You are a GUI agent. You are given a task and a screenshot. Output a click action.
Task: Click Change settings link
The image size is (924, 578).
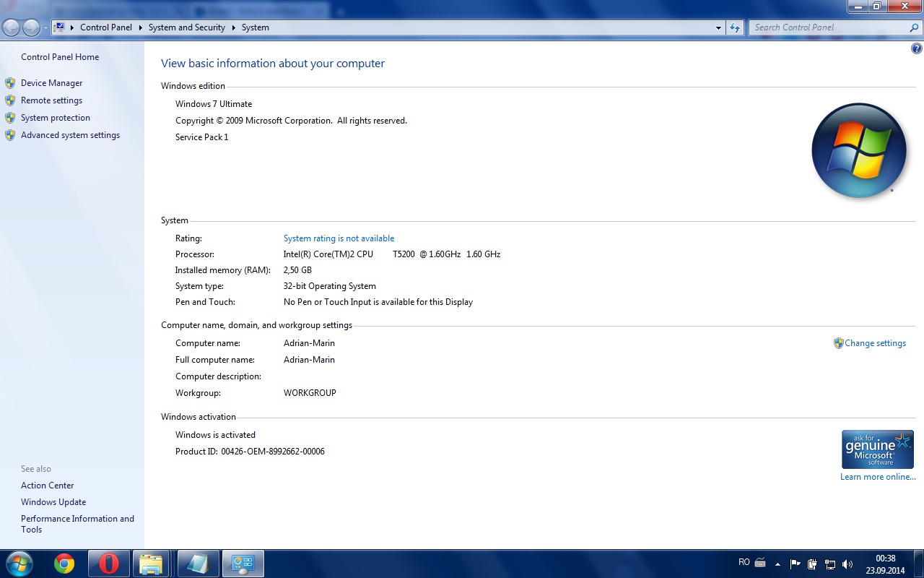pos(875,343)
